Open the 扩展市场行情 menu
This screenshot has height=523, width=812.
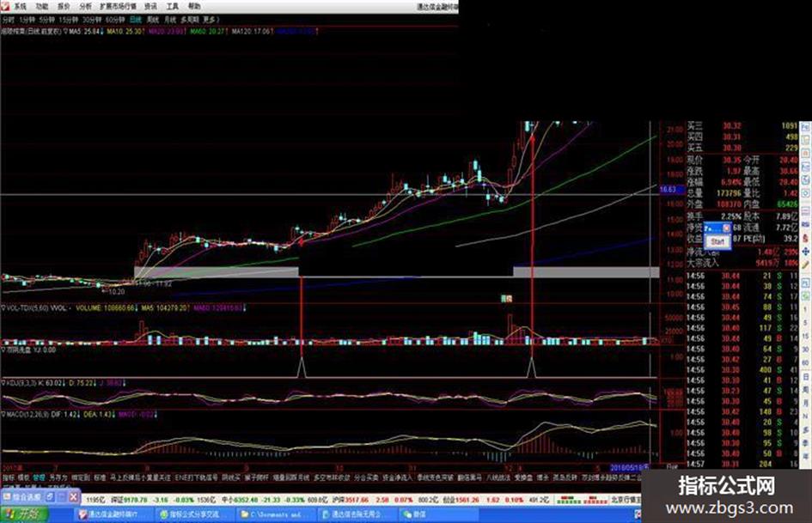(118, 6)
